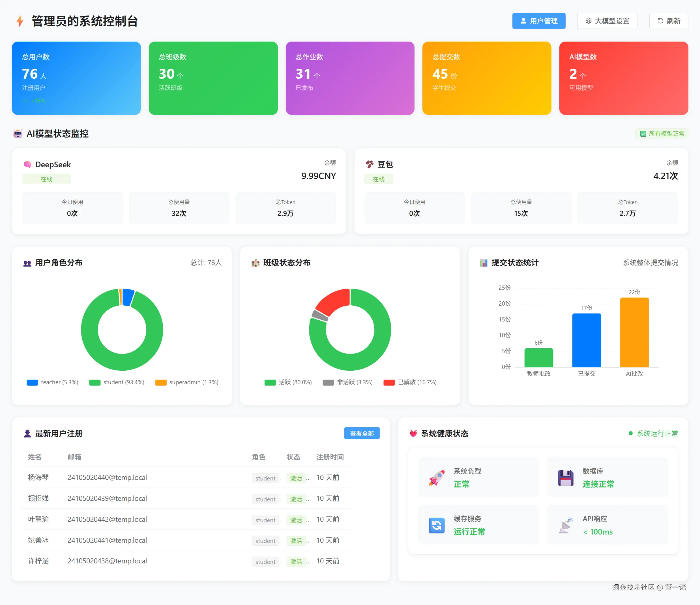Open 用户管理 from the header
This screenshot has width=700, height=605.
click(538, 21)
